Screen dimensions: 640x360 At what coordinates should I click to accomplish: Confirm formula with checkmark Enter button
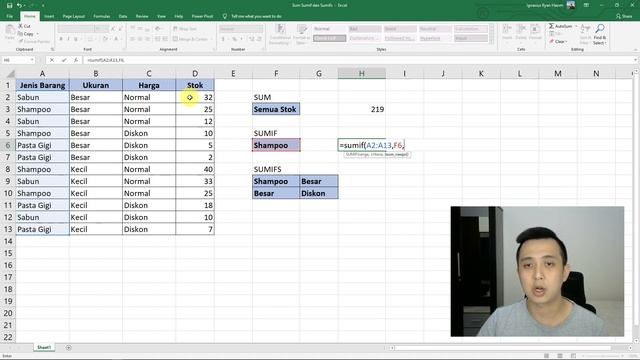click(x=64, y=60)
